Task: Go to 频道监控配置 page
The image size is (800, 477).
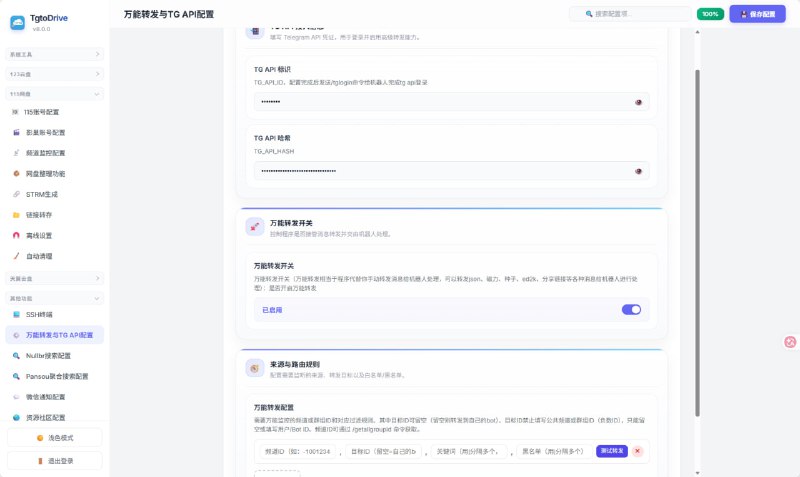Action: point(55,153)
